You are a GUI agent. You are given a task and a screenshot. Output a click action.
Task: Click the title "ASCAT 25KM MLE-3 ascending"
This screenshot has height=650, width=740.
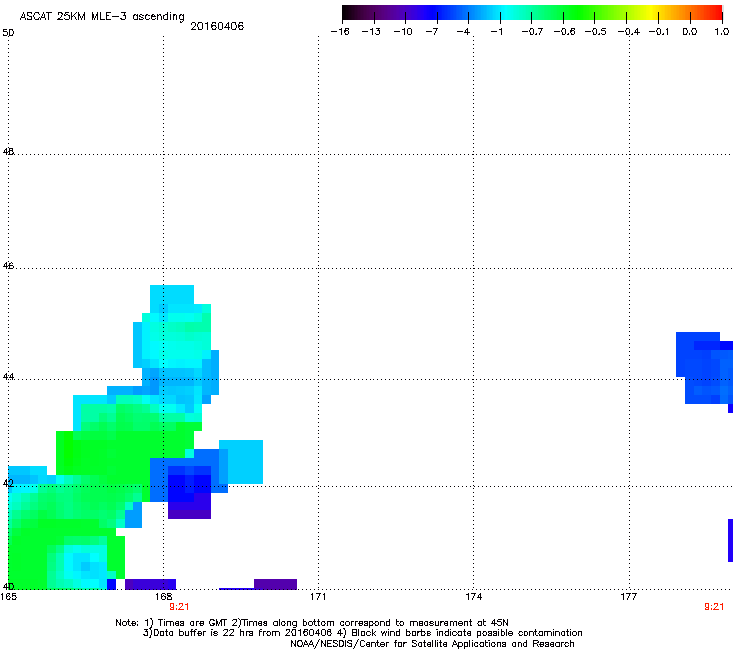102,17
